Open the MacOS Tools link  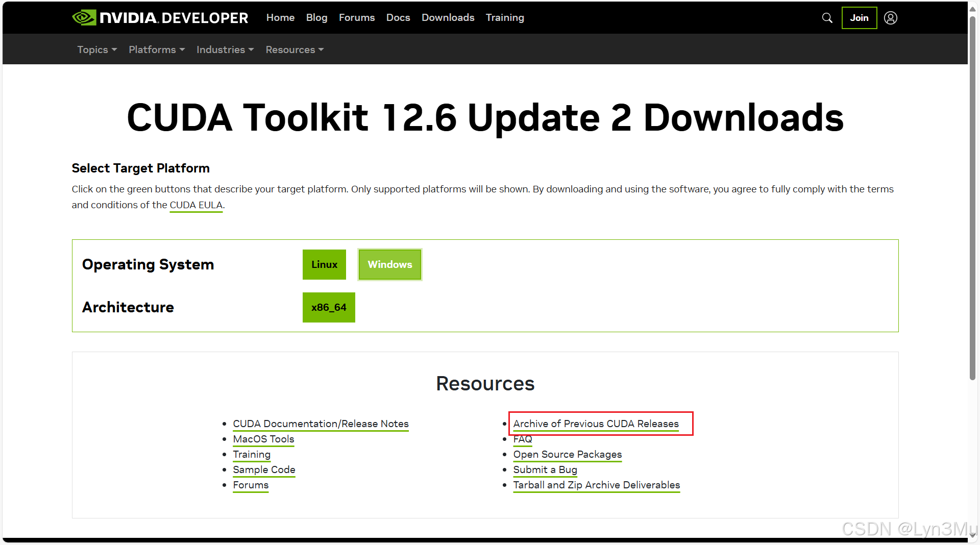(x=263, y=439)
